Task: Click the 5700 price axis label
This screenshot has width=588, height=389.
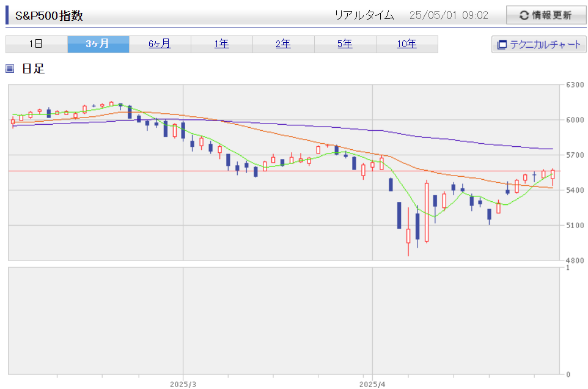Action: coord(575,155)
